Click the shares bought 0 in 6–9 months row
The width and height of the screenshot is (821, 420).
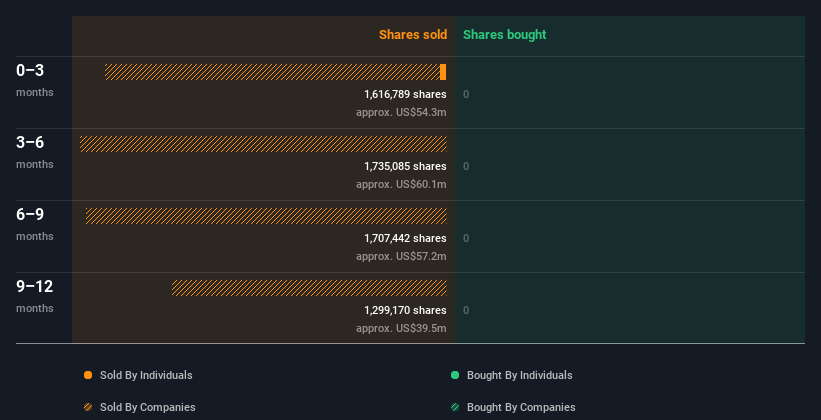(466, 238)
